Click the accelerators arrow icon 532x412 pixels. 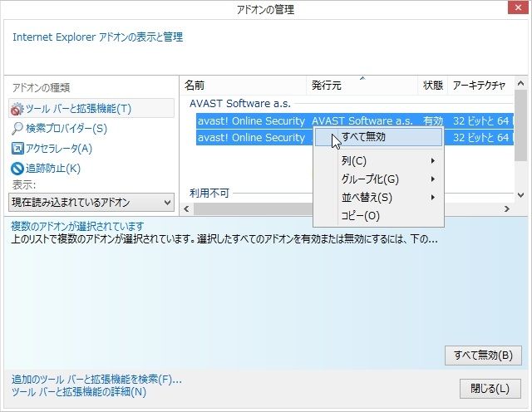coord(17,149)
